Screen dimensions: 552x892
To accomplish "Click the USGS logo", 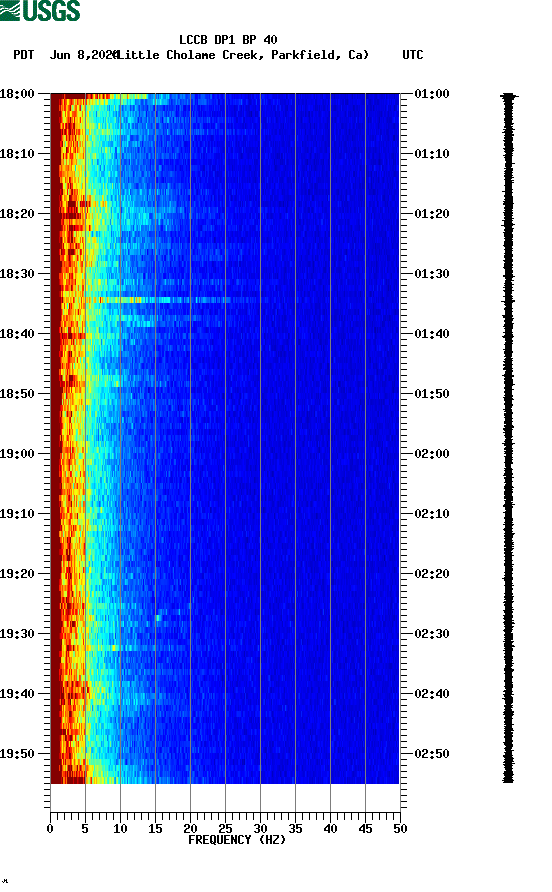I will [40, 10].
